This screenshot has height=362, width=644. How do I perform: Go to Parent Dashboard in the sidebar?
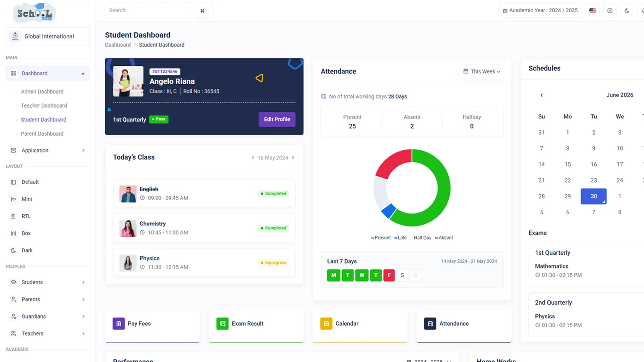pos(42,134)
